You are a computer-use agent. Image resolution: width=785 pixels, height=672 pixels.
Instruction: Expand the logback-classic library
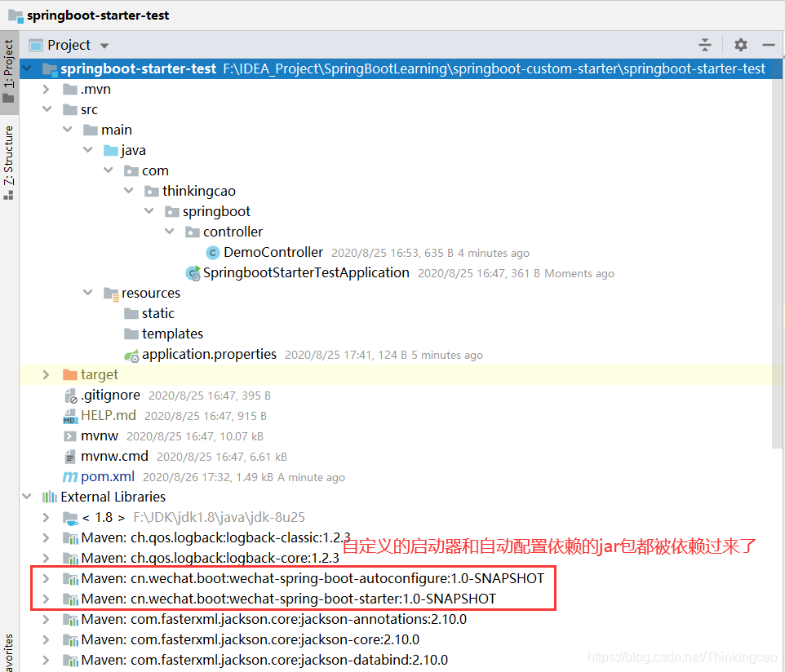tap(47, 537)
